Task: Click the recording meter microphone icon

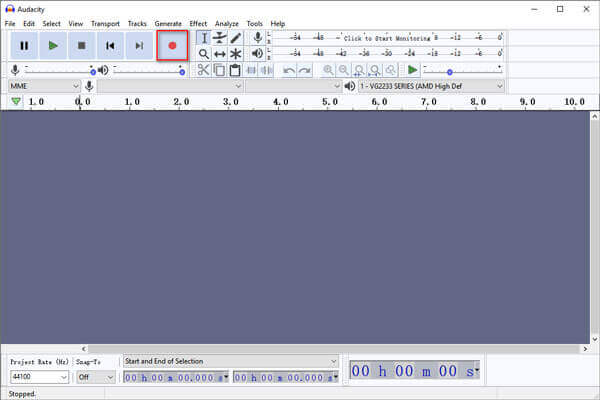Action: click(x=258, y=38)
